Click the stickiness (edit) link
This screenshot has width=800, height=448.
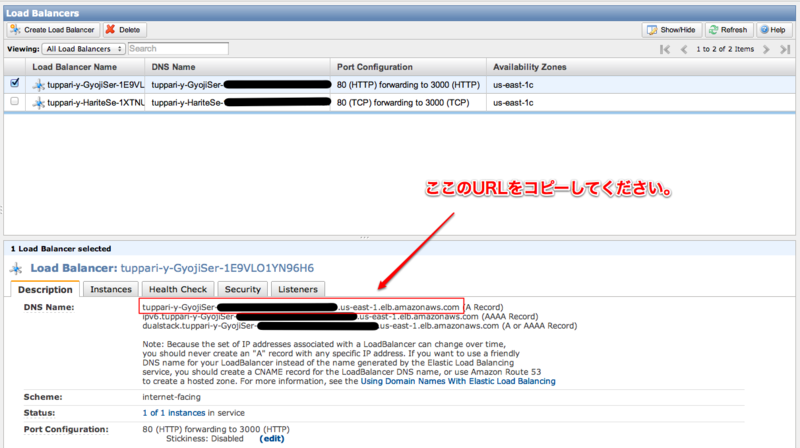point(271,439)
